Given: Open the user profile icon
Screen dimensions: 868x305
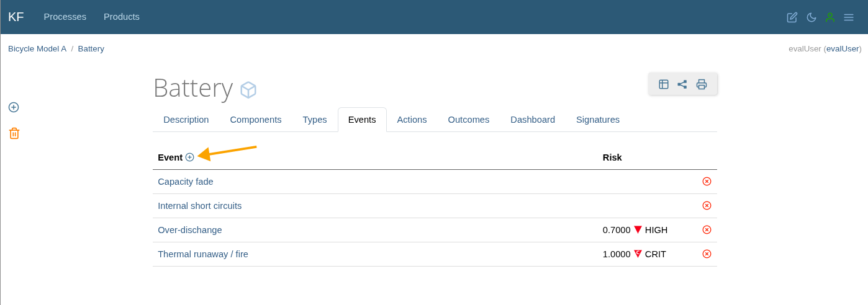Looking at the screenshot, I should [830, 17].
